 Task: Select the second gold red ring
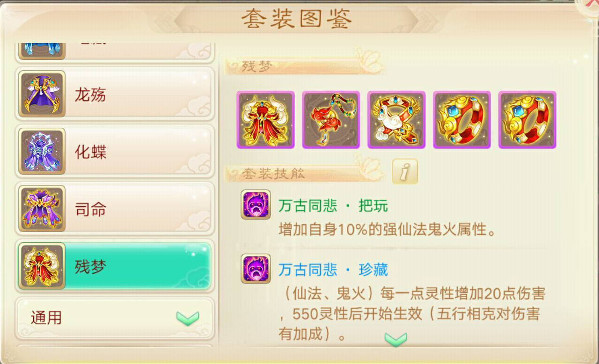(527, 120)
